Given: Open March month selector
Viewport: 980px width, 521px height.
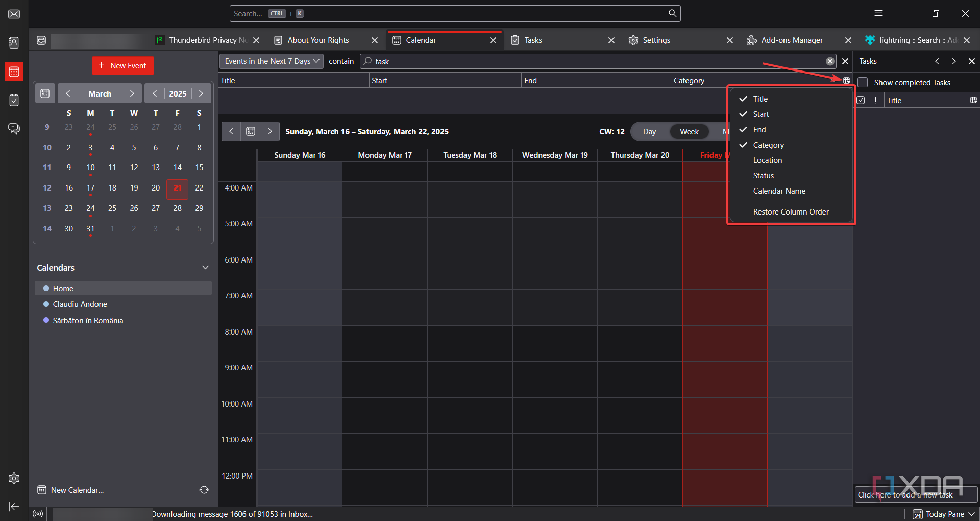Looking at the screenshot, I should 100,93.
